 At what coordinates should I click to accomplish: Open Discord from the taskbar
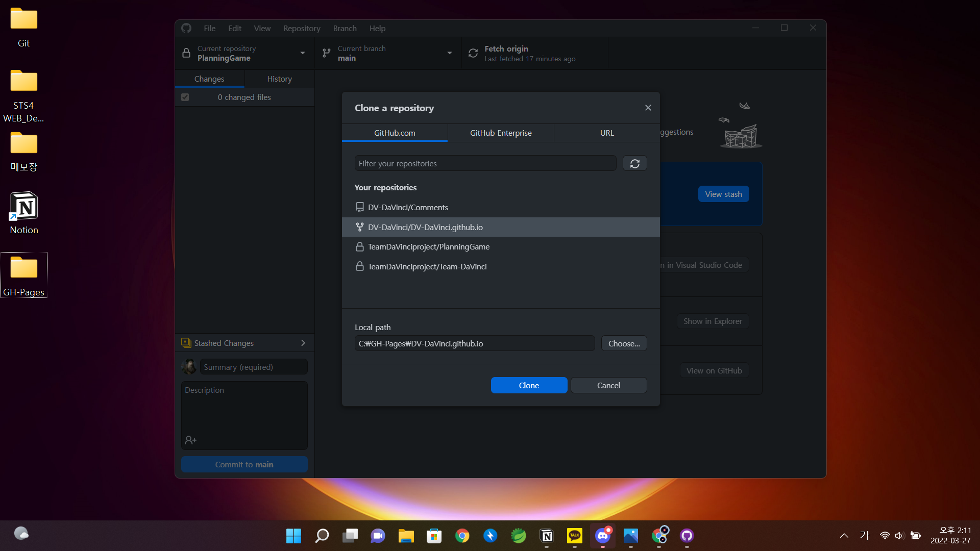pos(602,535)
